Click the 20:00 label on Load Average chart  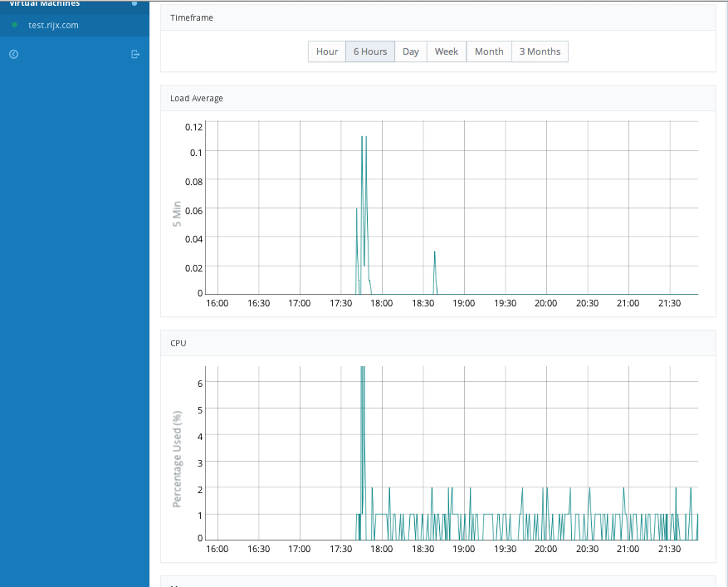click(x=545, y=303)
